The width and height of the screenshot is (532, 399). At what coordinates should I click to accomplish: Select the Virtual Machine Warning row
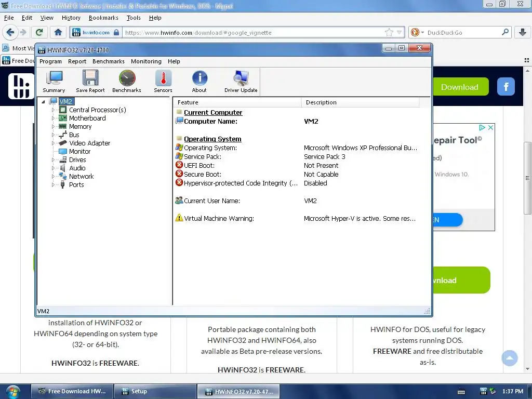(297, 219)
